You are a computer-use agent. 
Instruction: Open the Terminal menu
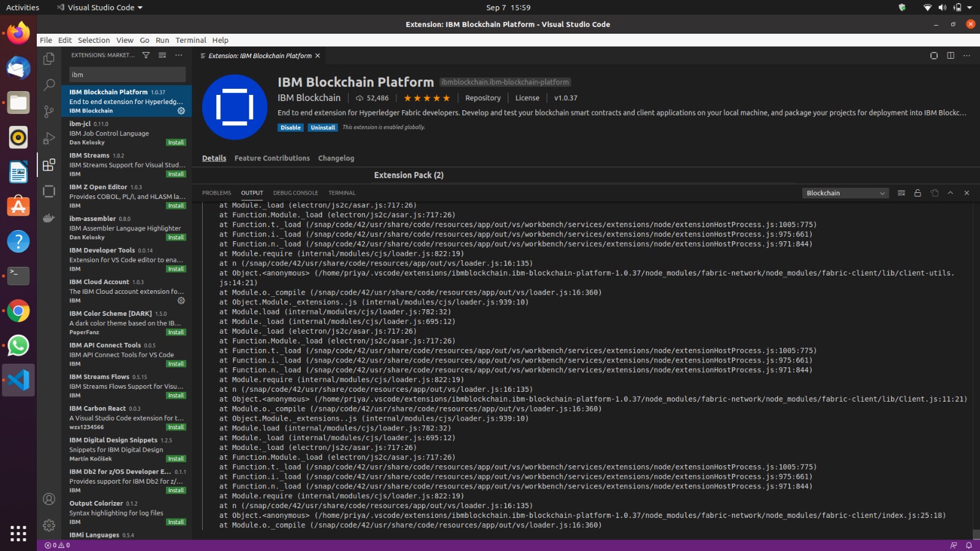coord(190,40)
